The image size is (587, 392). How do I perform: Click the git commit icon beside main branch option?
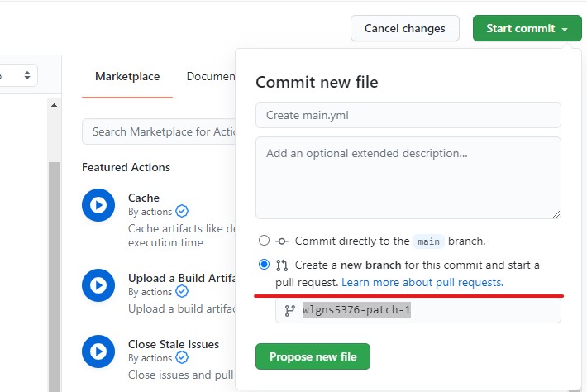click(x=282, y=241)
